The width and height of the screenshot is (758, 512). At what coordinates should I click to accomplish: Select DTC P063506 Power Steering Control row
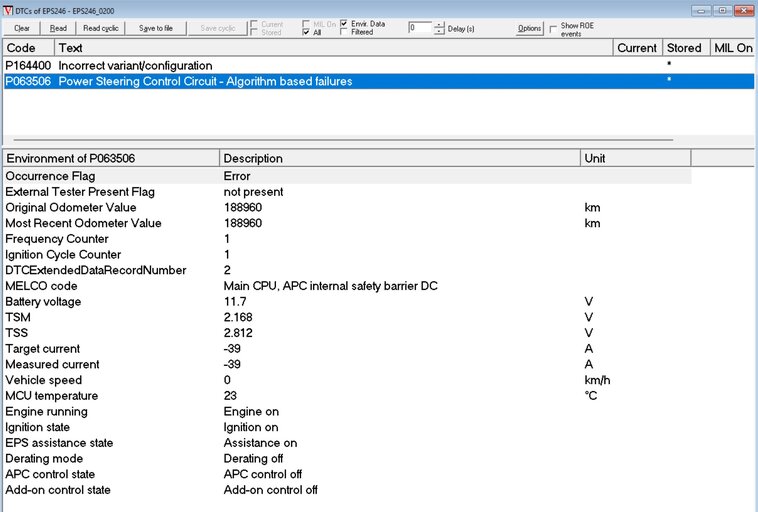point(379,81)
